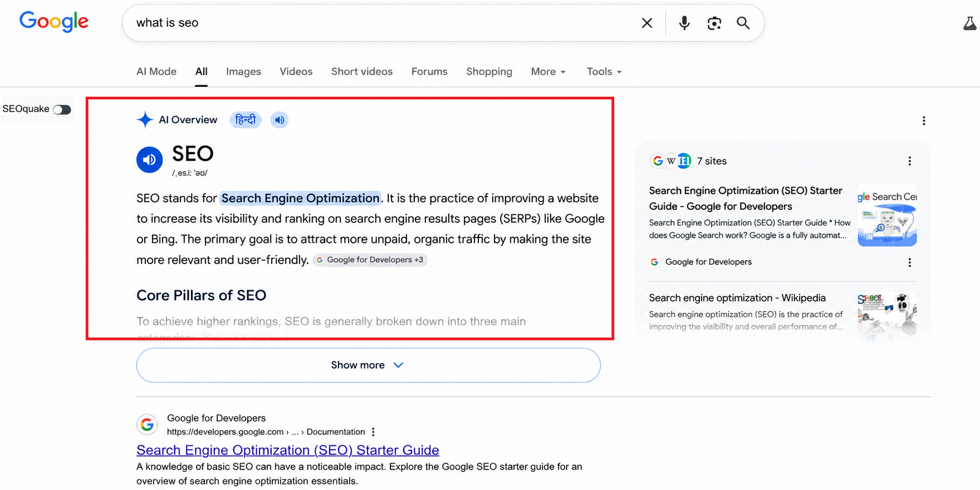Open the Tools dropdown

click(x=604, y=71)
